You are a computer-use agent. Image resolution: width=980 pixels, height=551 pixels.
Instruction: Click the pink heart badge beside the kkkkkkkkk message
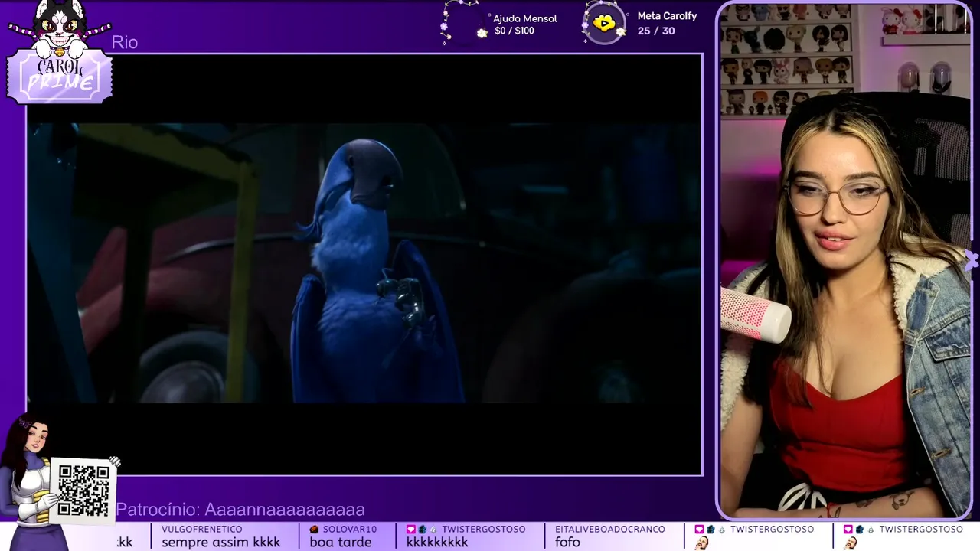pos(411,529)
